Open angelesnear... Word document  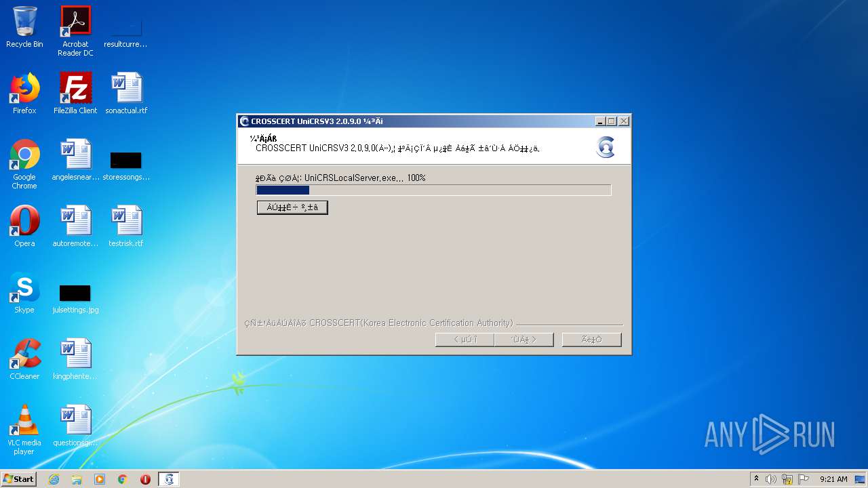tap(75, 160)
